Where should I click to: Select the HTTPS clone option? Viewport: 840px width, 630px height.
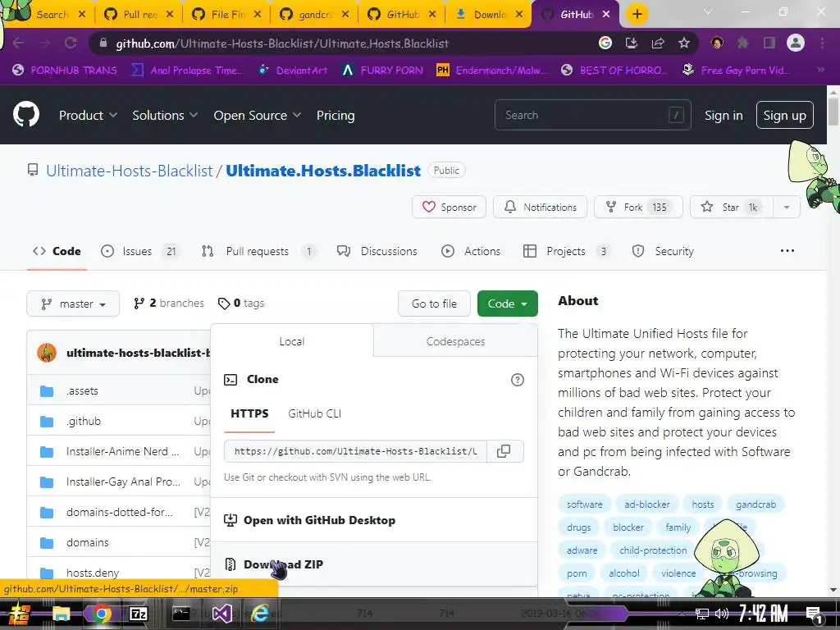pyautogui.click(x=249, y=413)
